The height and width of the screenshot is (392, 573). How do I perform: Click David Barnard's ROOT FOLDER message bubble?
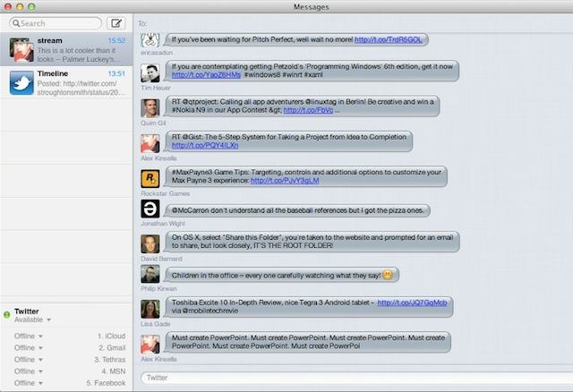tap(312, 242)
